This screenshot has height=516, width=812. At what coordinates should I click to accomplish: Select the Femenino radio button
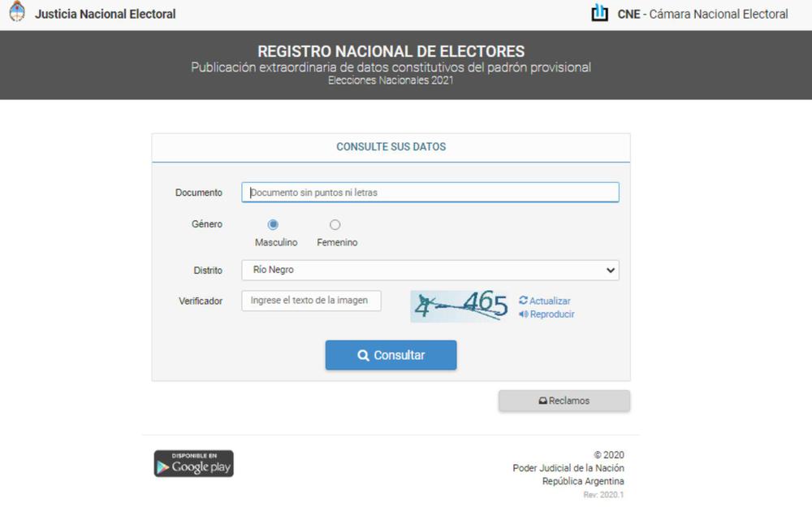[x=335, y=225]
